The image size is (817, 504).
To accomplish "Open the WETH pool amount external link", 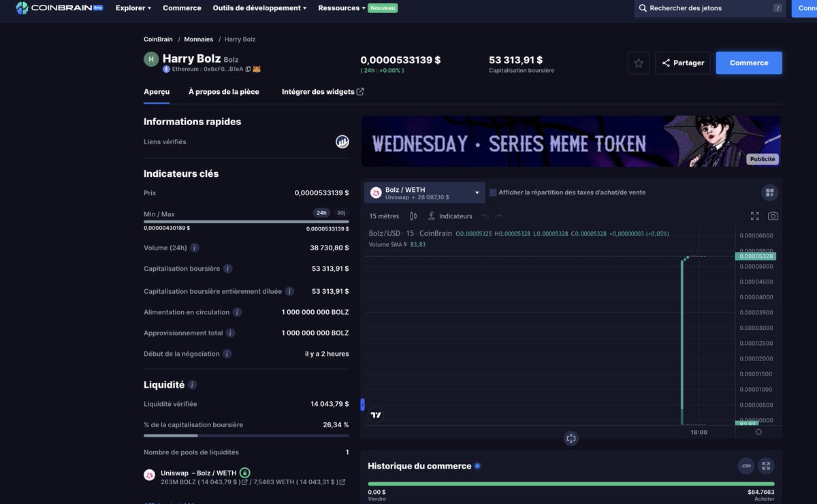I will click(x=342, y=482).
